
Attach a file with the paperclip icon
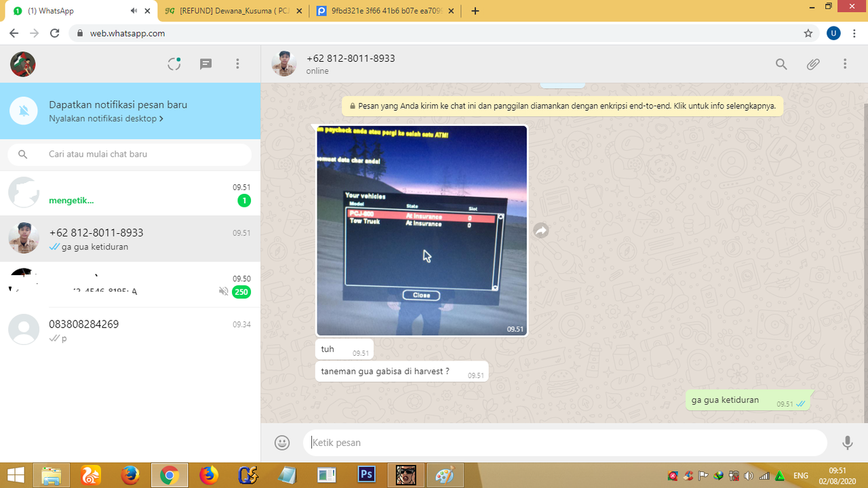click(813, 64)
